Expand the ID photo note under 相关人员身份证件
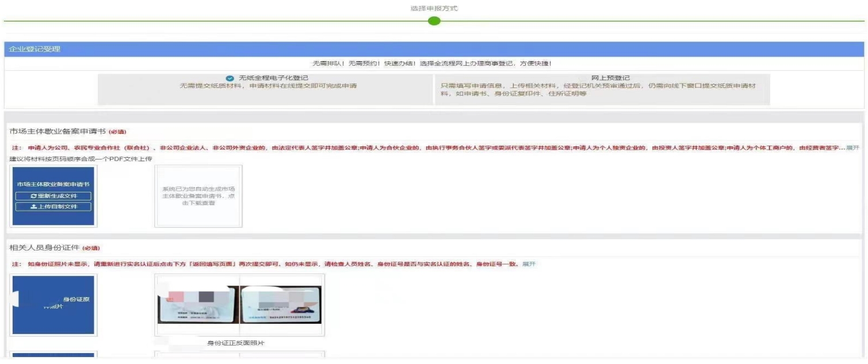The image size is (868, 364). click(529, 264)
